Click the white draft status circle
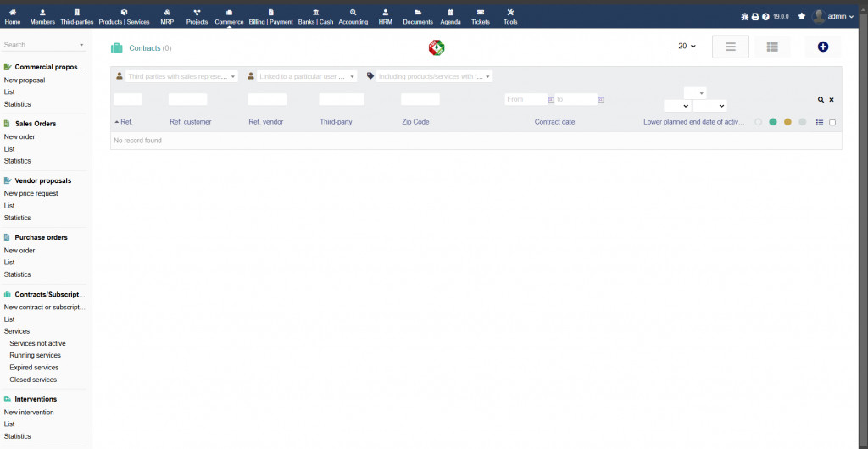The image size is (868, 449). point(759,122)
